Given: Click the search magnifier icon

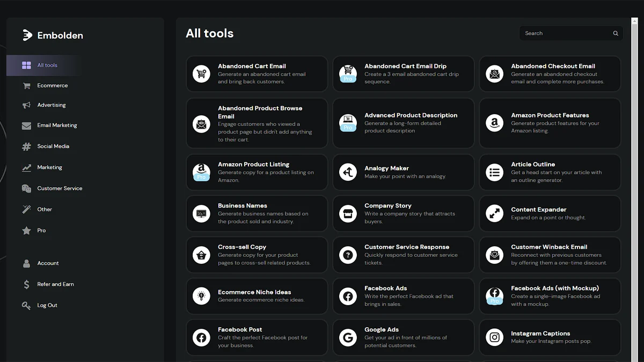Looking at the screenshot, I should point(615,33).
